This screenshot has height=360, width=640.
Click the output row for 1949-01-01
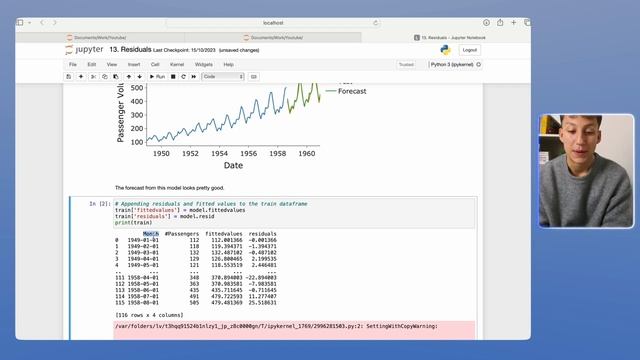tap(196, 240)
